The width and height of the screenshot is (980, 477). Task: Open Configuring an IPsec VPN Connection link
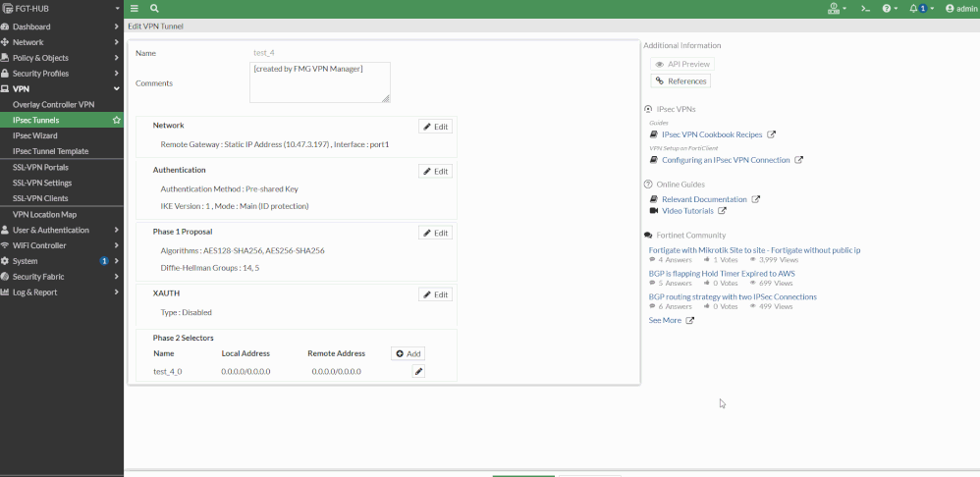click(726, 160)
